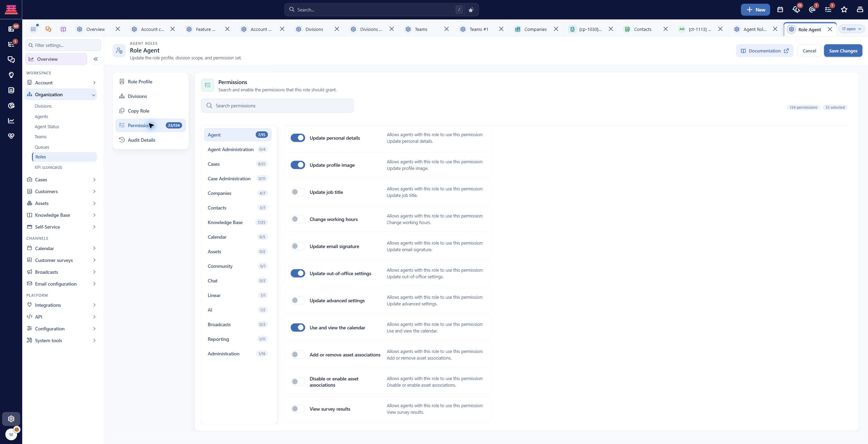The width and height of the screenshot is (868, 444).
Task: Open inbox icon with 60 badge
Action: pyautogui.click(x=11, y=29)
